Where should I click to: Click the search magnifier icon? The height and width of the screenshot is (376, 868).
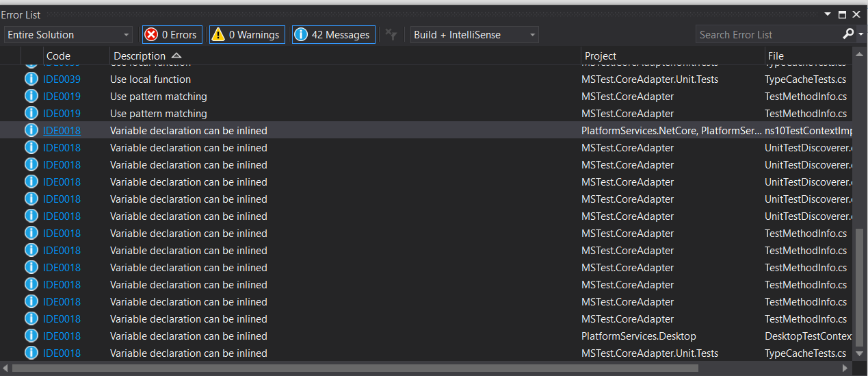(848, 34)
